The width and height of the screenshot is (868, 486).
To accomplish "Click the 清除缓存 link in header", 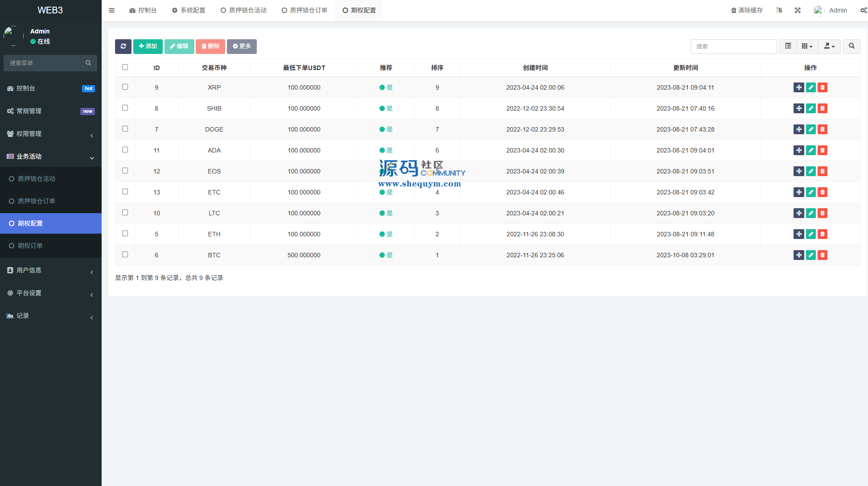I will [747, 10].
